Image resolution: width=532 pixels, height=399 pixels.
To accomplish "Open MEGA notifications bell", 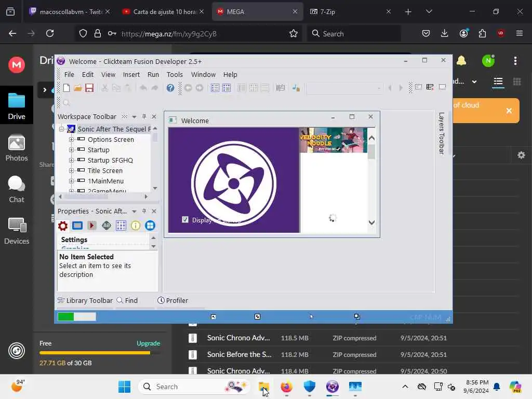I will point(461,61).
